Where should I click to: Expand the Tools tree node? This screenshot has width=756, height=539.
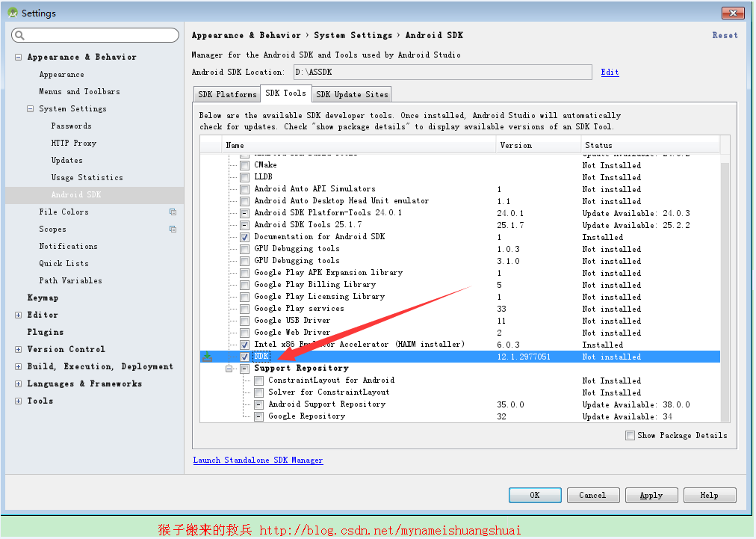coord(19,401)
